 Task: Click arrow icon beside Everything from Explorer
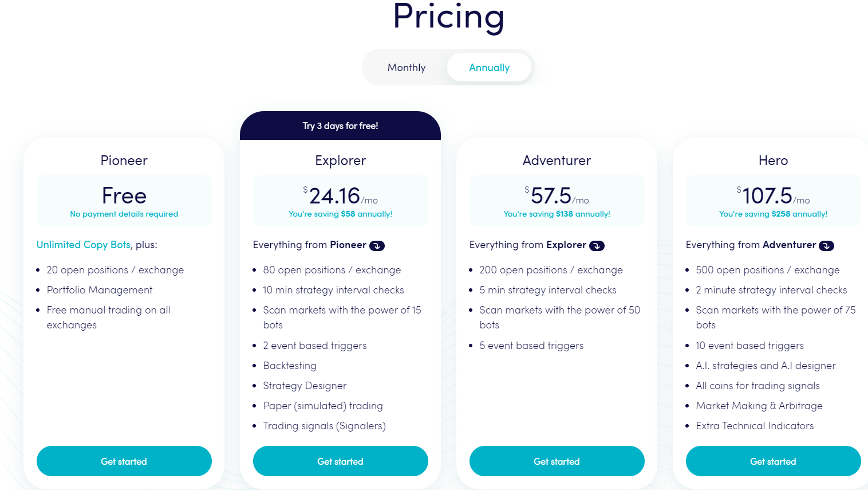point(597,246)
